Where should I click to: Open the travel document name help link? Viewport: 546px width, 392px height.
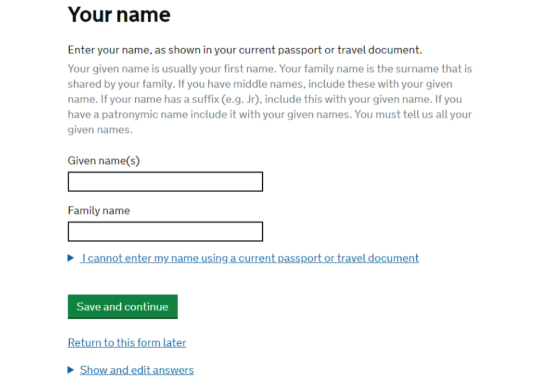coord(250,258)
